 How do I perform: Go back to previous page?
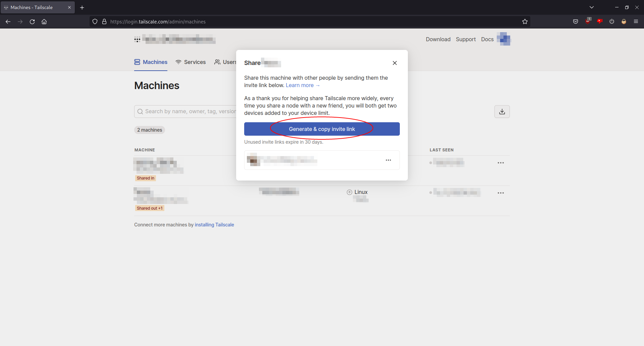[8, 22]
